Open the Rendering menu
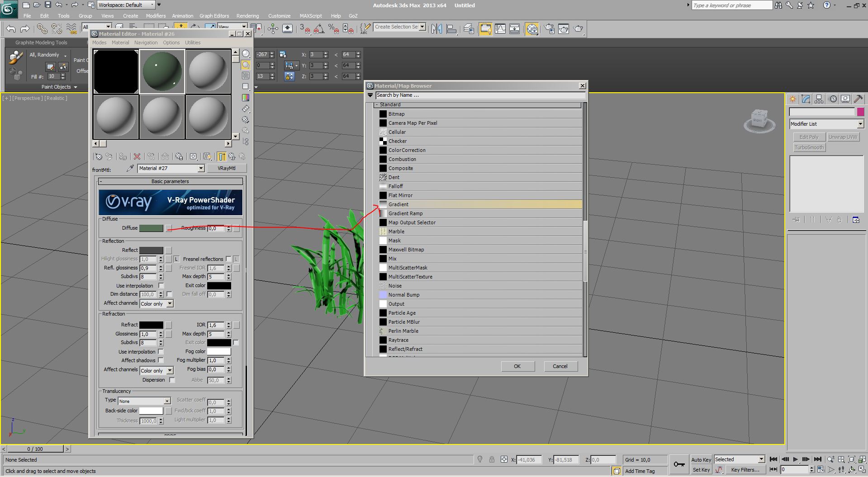Image resolution: width=868 pixels, height=477 pixels. [x=247, y=16]
